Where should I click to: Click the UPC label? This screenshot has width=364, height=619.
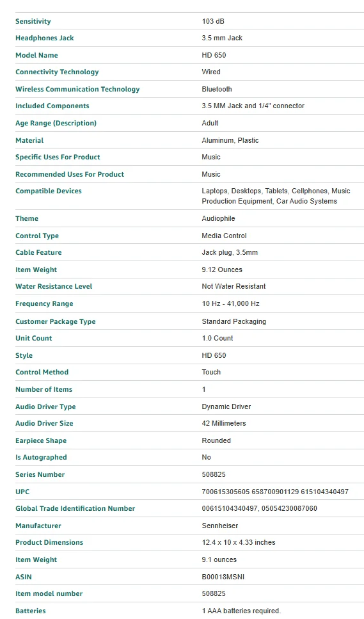click(22, 492)
